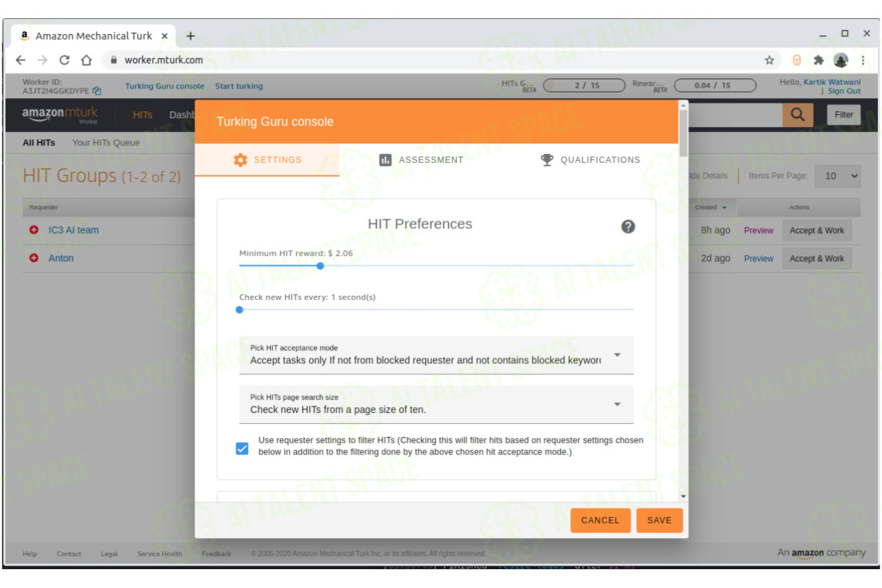Open the Anton requester link
The height and width of the screenshot is (588, 882).
(x=61, y=258)
